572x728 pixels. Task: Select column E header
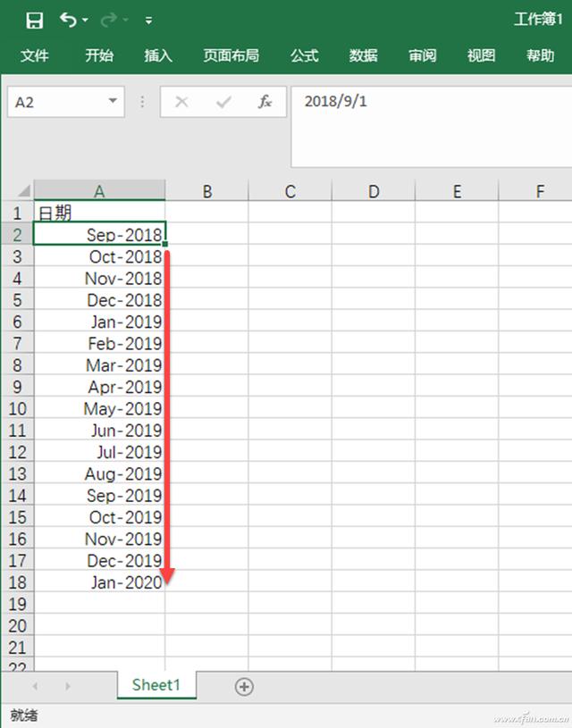pos(457,191)
